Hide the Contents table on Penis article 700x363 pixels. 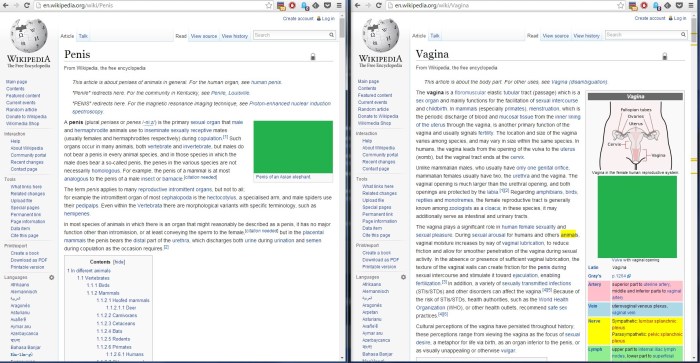pos(119,262)
